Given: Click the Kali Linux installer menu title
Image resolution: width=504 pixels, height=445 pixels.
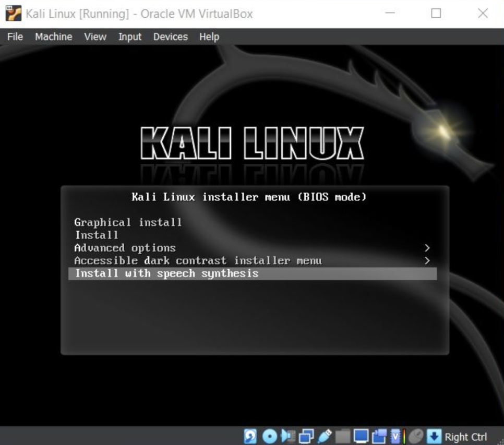Looking at the screenshot, I should pyautogui.click(x=249, y=197).
